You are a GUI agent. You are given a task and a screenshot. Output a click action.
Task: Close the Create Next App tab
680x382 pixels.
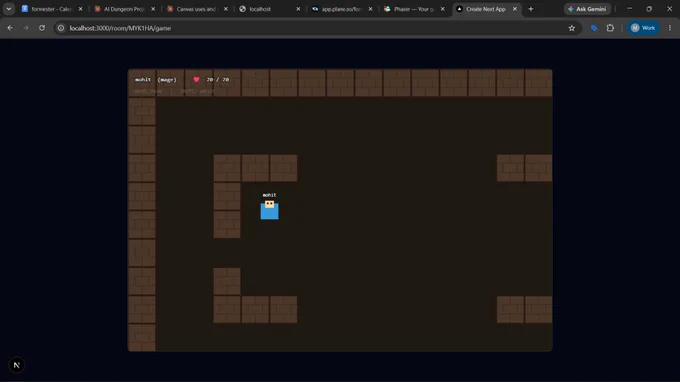click(x=515, y=9)
